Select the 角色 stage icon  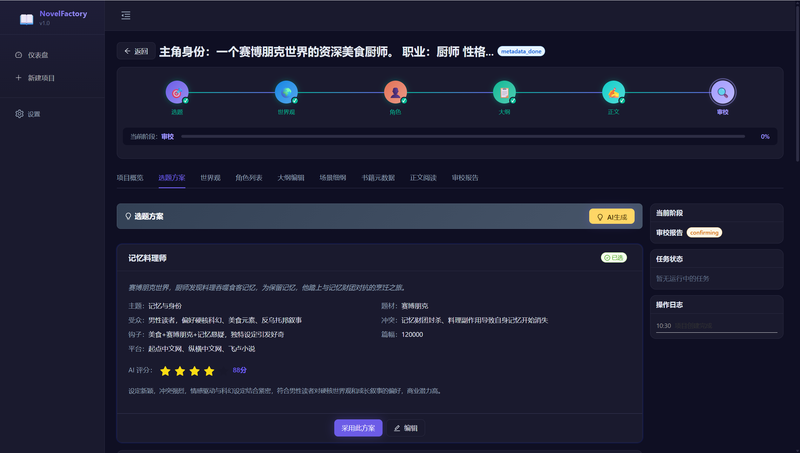pos(395,92)
